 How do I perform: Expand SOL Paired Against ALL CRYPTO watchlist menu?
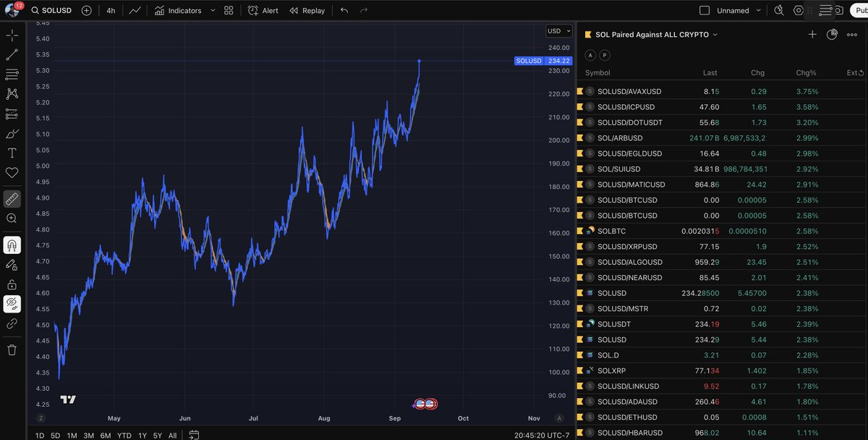tap(656, 35)
